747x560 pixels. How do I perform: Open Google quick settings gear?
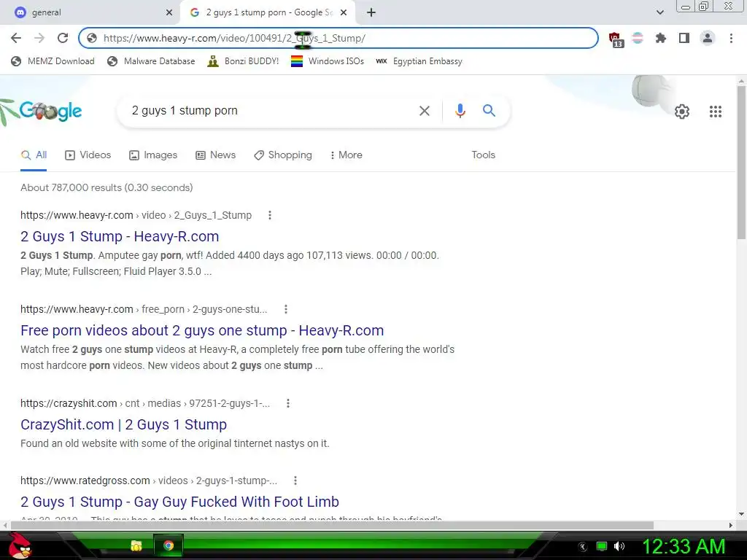click(682, 112)
